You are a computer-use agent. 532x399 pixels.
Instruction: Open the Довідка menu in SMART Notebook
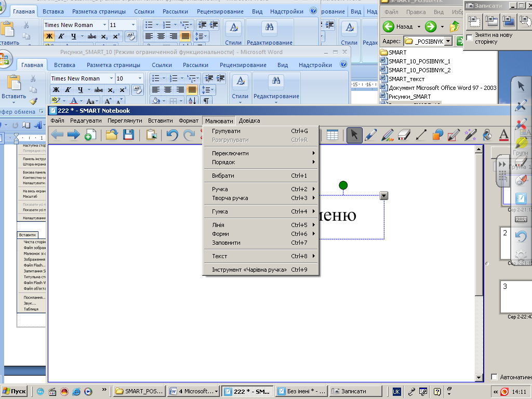tap(249, 121)
